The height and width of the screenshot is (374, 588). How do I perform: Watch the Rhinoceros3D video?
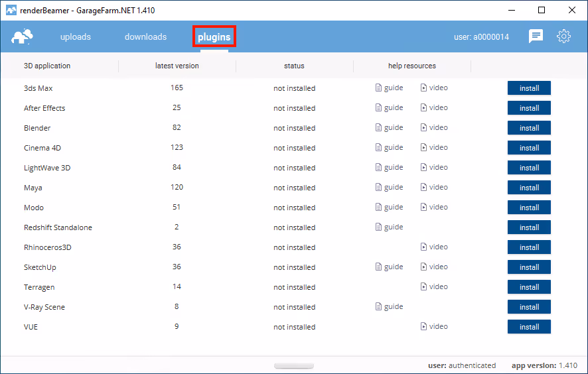click(434, 247)
